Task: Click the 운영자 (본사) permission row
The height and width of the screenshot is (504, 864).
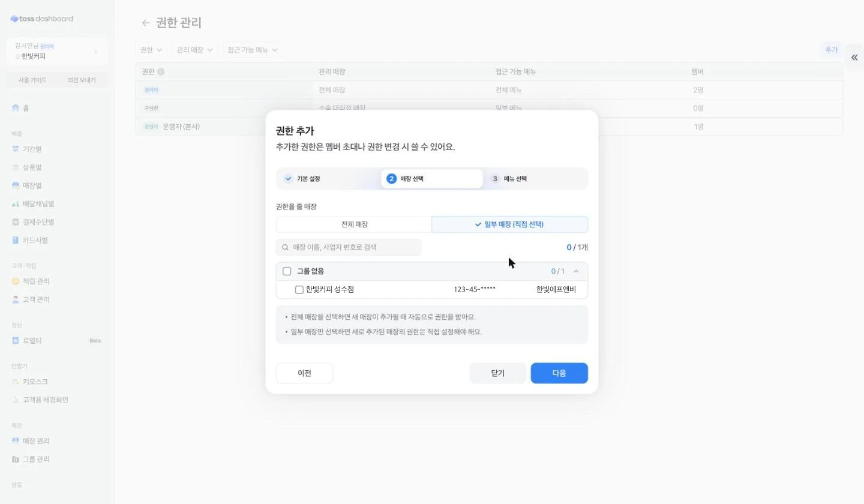Action: [x=489, y=127]
